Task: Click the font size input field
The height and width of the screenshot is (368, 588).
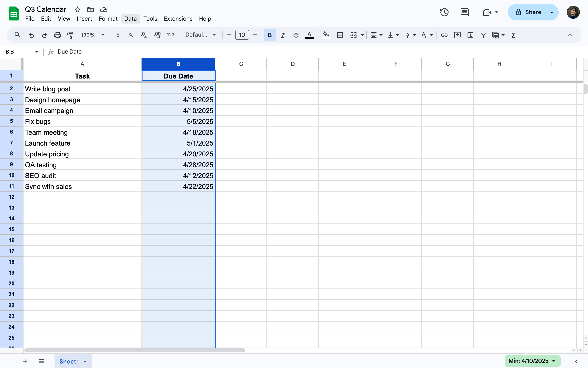Action: tap(242, 35)
